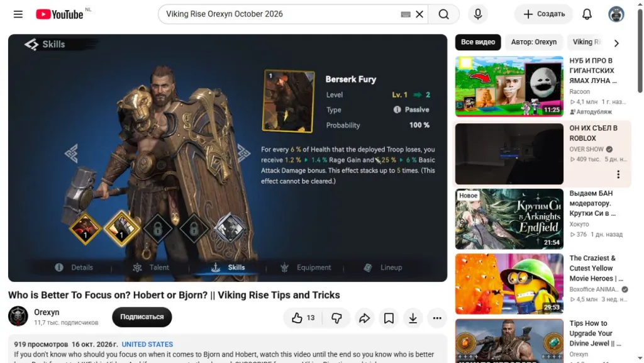Click the Skills tab in video frame

(228, 268)
